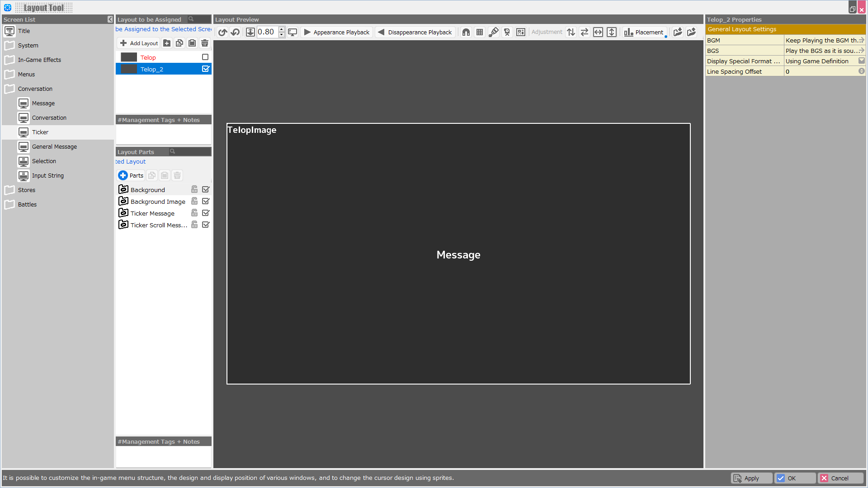Click the fit-width horizontal arrows icon
The width and height of the screenshot is (868, 488).
[598, 32]
